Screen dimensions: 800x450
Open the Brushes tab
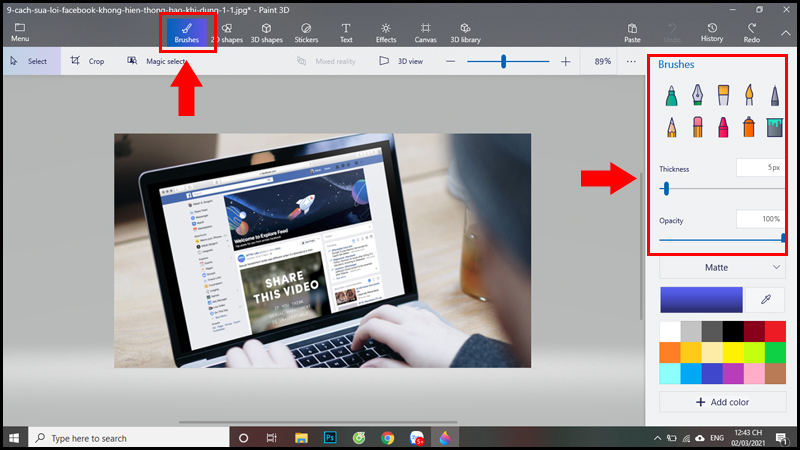coord(187,33)
